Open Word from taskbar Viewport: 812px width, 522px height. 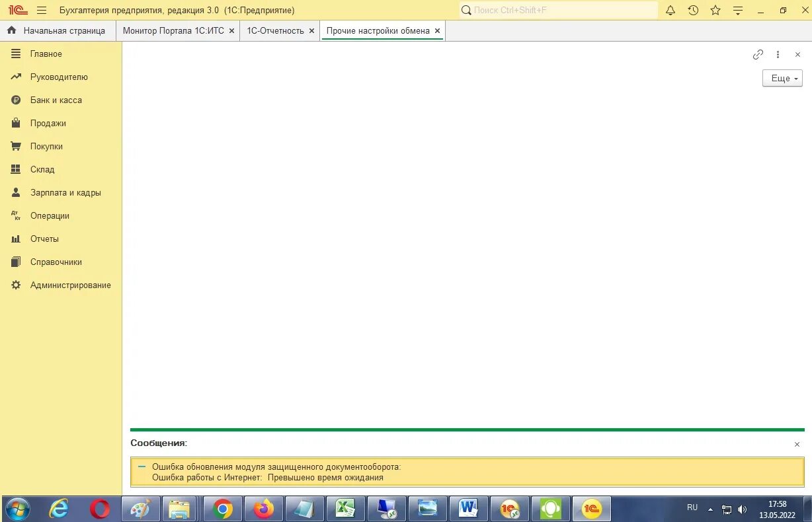click(468, 509)
